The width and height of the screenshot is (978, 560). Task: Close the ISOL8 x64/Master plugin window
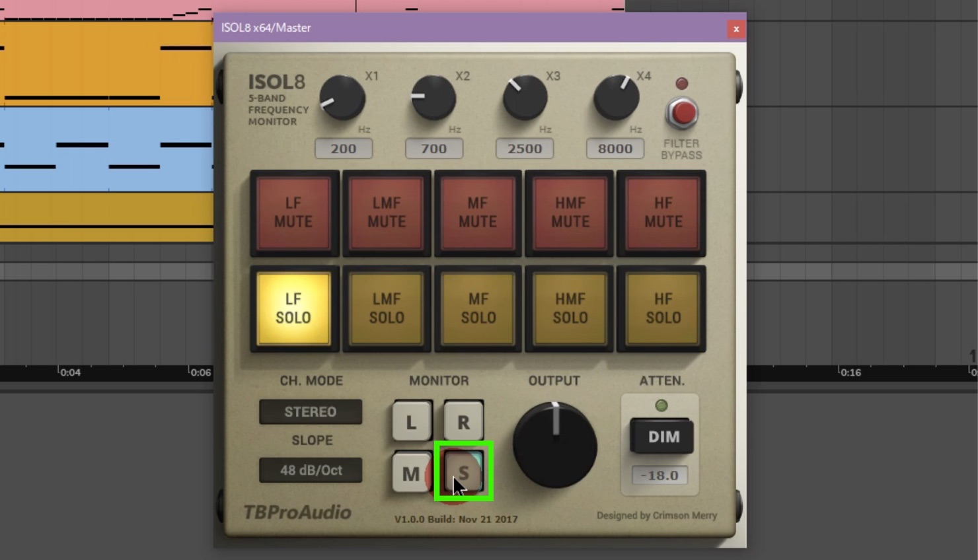(736, 28)
